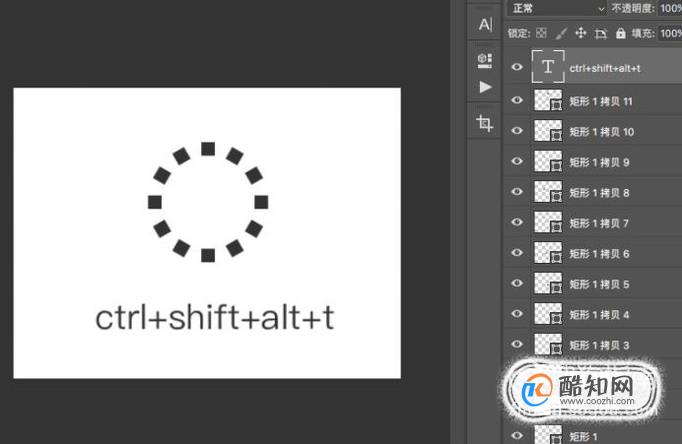Lock transparent pixels icon
This screenshot has height=444, width=682.
[x=542, y=33]
